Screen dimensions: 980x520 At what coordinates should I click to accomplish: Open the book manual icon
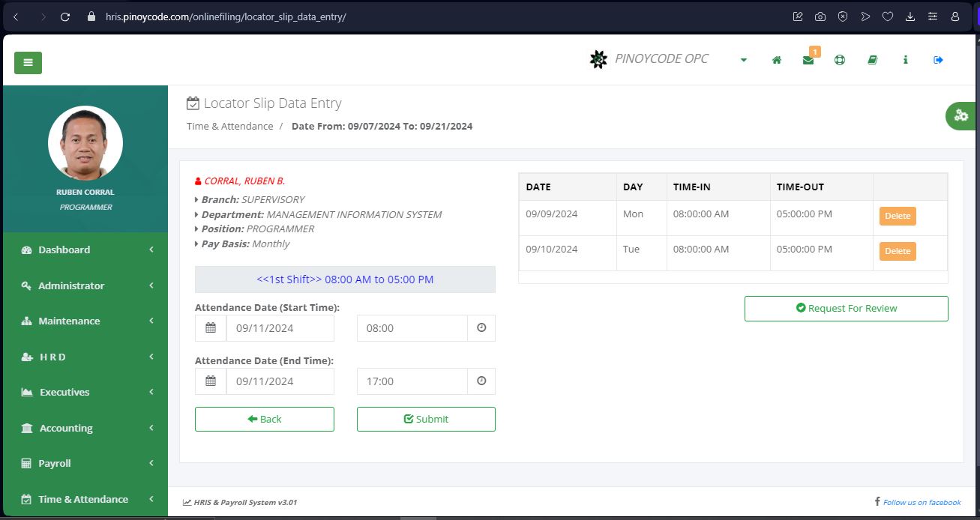pos(873,60)
